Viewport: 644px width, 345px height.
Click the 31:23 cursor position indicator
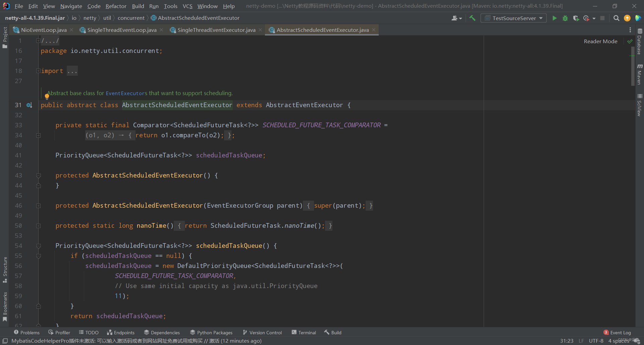567,341
